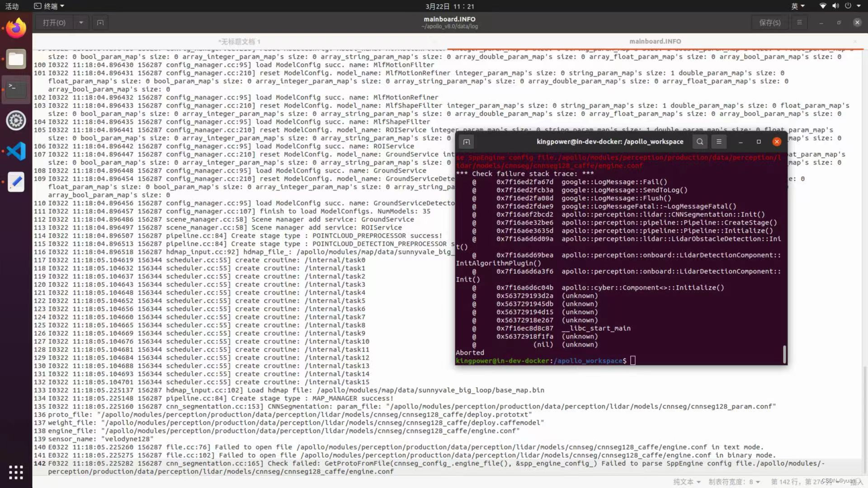The height and width of the screenshot is (488, 868).
Task: Open the 纯文本 syntax dropdown
Action: tap(687, 482)
